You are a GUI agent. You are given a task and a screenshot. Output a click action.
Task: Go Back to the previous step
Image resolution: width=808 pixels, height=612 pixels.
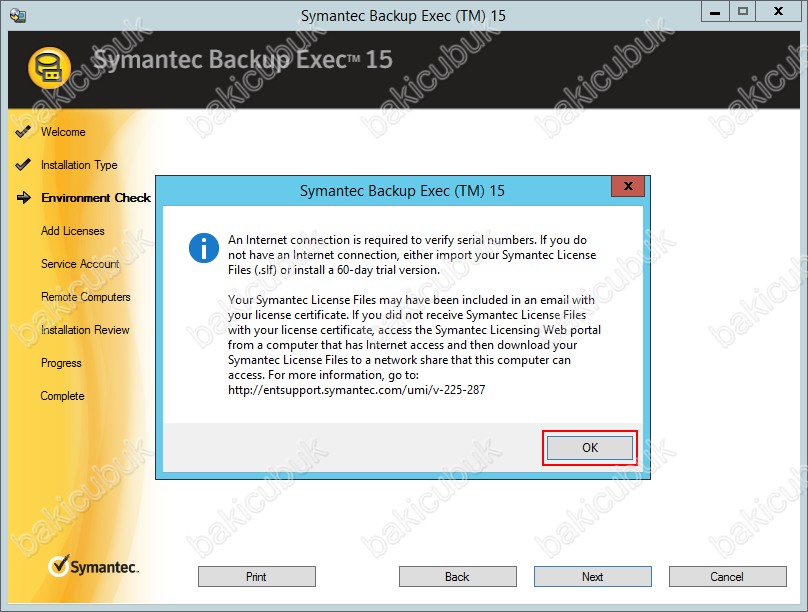458,576
